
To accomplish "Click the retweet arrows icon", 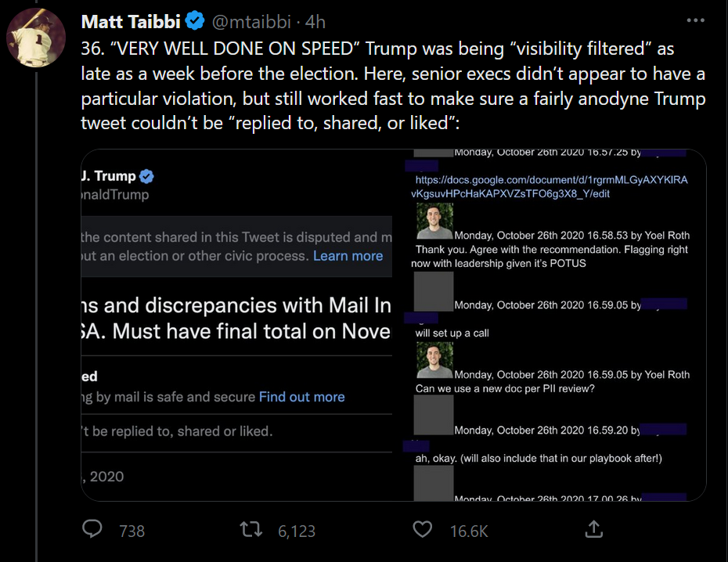I will coord(251,530).
